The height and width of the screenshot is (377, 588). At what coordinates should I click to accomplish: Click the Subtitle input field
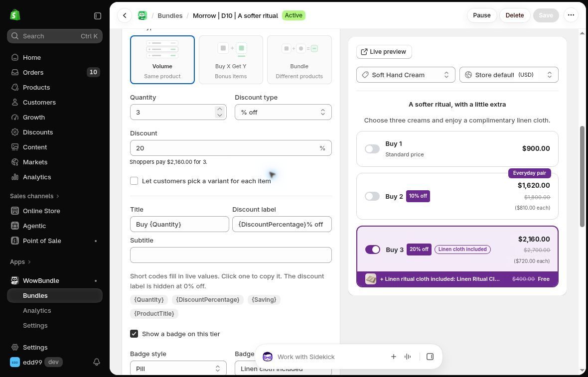(x=231, y=255)
